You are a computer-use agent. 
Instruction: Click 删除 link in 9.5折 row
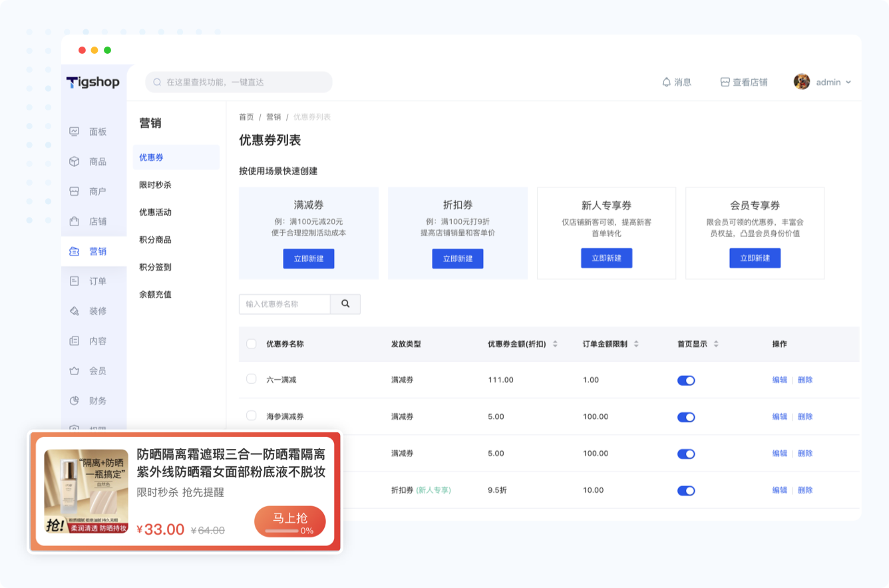[x=805, y=490]
